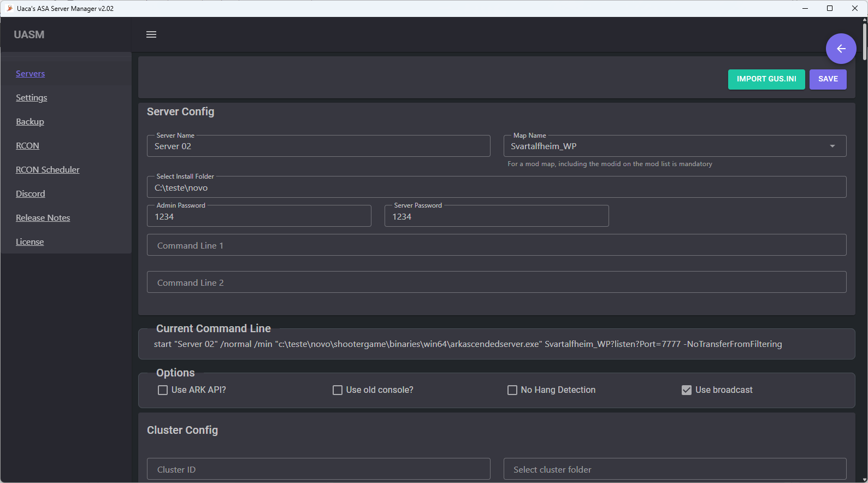The height and width of the screenshot is (483, 868).
Task: Open the Backup section
Action: tap(30, 122)
